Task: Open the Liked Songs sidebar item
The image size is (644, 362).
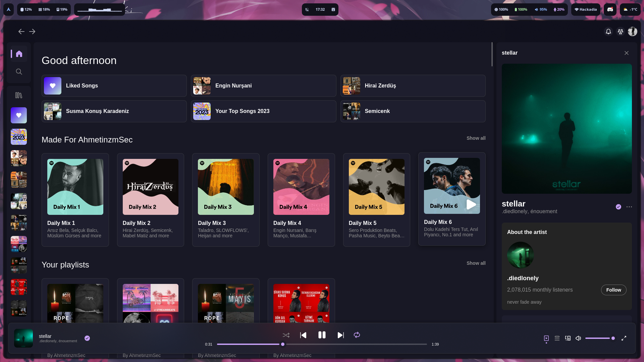Action: (x=19, y=115)
